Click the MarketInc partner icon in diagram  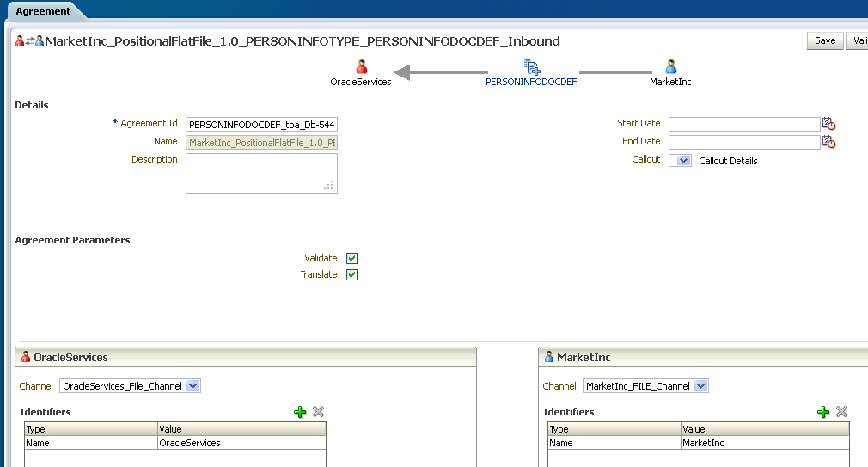[x=671, y=67]
